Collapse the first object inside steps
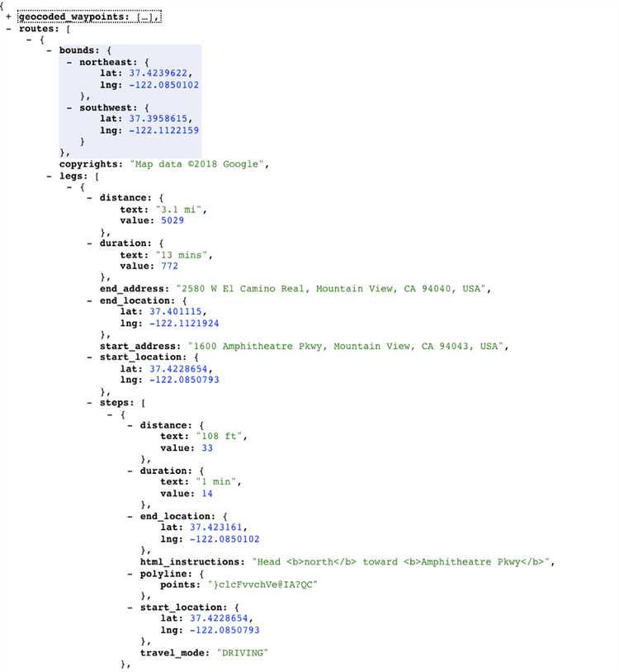The image size is (619, 672). [x=110, y=414]
